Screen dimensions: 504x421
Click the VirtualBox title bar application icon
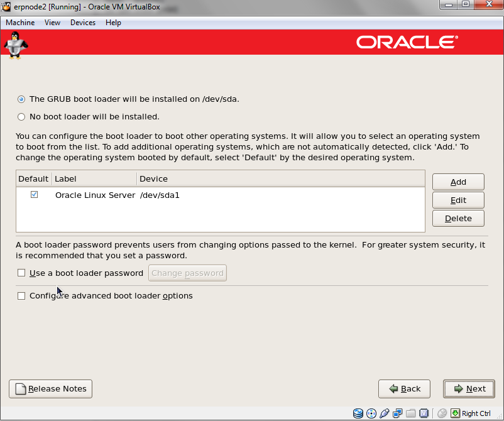pyautogui.click(x=6, y=6)
